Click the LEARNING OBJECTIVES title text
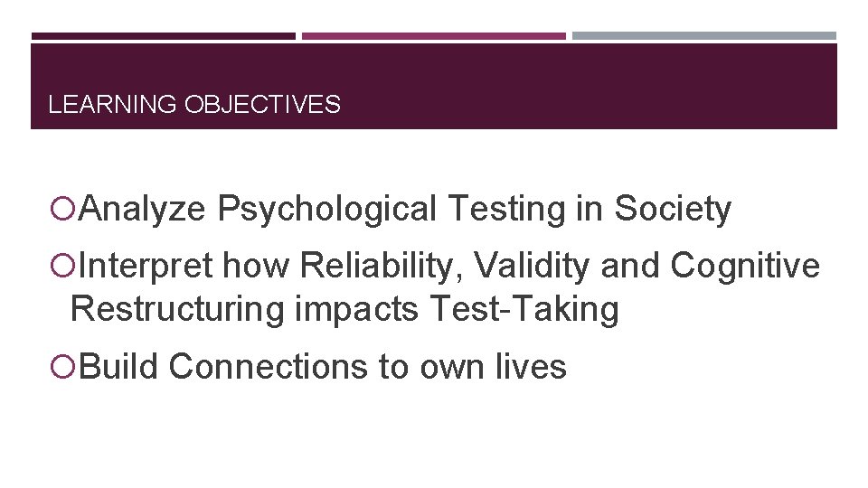868x488 pixels. [x=194, y=105]
